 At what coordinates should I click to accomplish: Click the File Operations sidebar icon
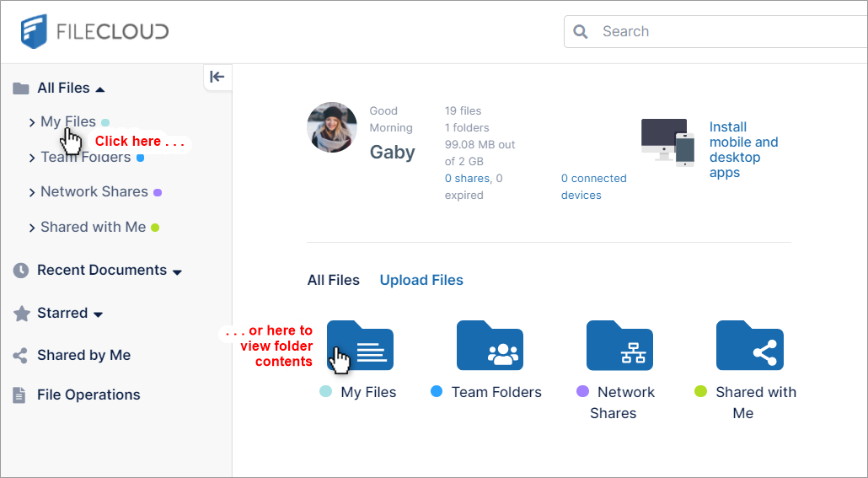click(20, 395)
